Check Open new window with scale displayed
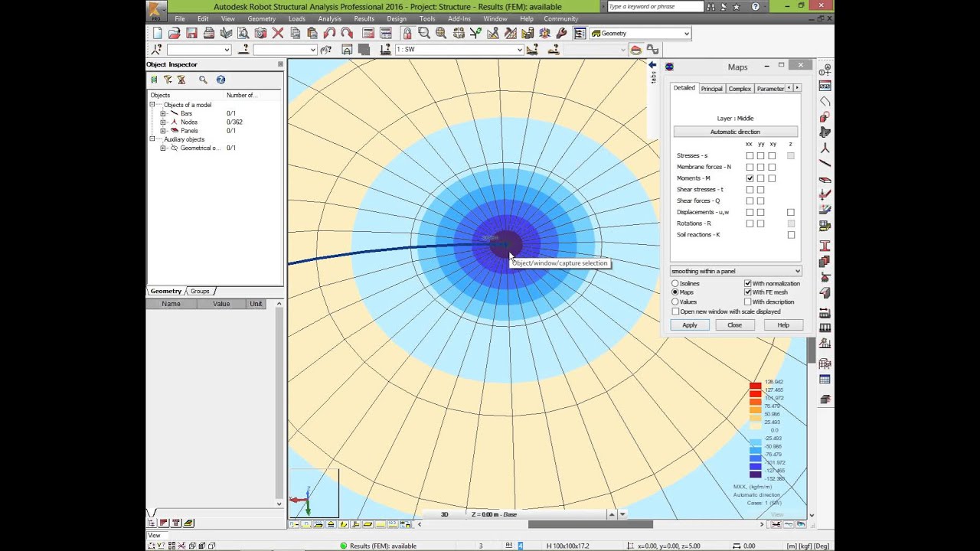Image resolution: width=980 pixels, height=551 pixels. coord(675,311)
